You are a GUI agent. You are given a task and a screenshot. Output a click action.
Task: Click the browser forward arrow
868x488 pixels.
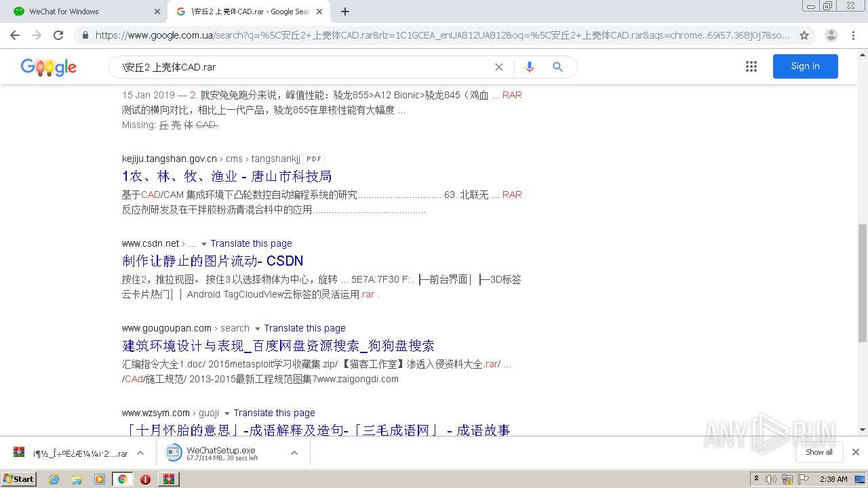[37, 35]
